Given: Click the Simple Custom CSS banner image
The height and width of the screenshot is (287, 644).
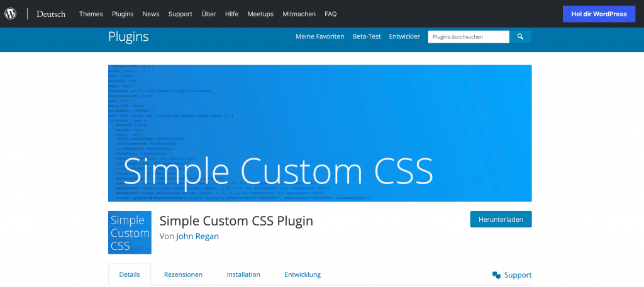Looking at the screenshot, I should [x=320, y=133].
